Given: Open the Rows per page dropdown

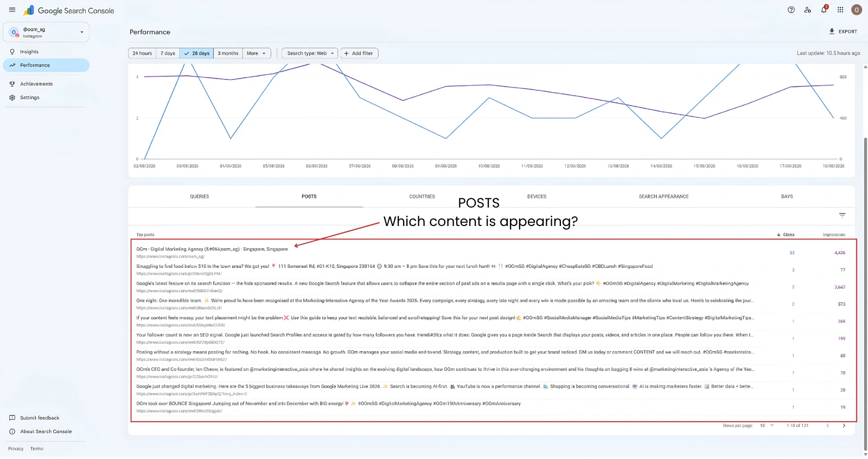Looking at the screenshot, I should [767, 426].
